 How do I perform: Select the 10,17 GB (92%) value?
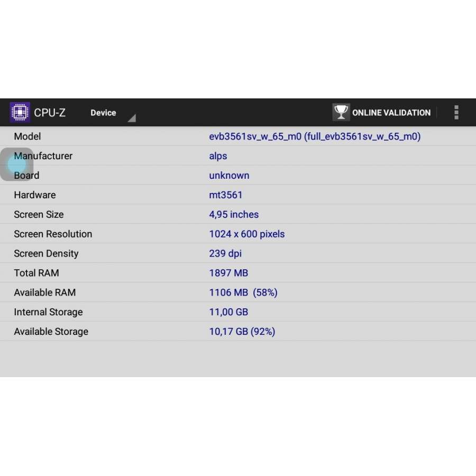[242, 332]
